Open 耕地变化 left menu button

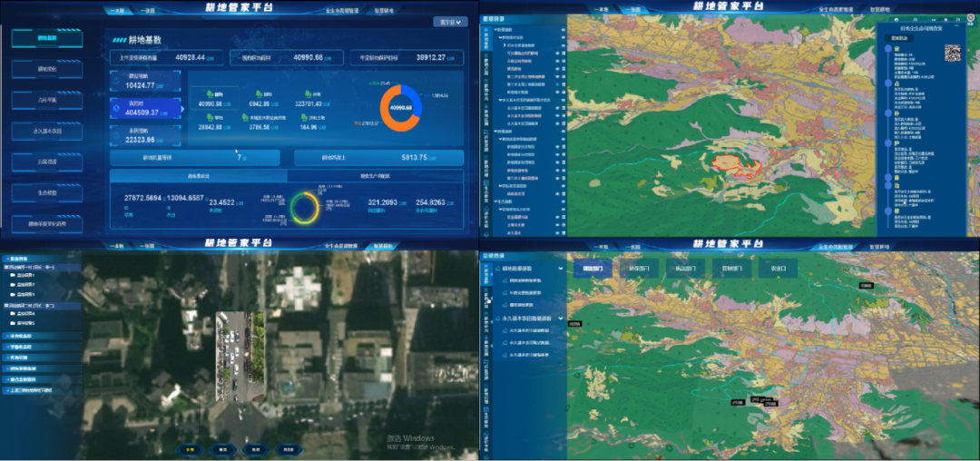(47, 69)
